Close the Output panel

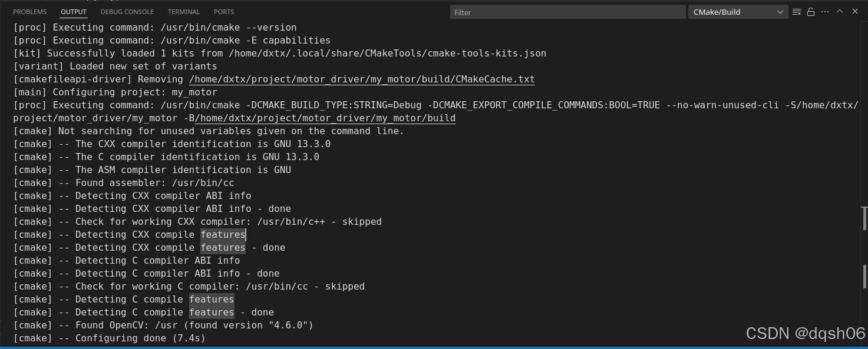coord(855,11)
